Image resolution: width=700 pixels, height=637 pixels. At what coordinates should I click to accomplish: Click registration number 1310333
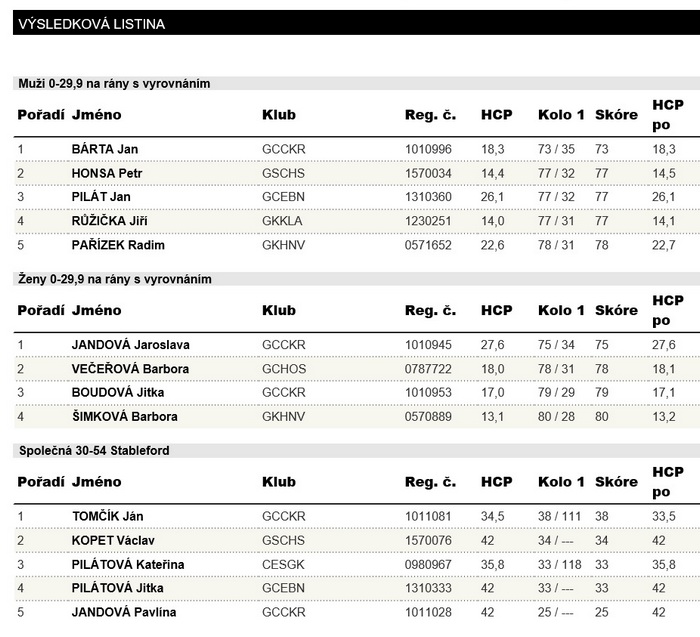pyautogui.click(x=428, y=588)
